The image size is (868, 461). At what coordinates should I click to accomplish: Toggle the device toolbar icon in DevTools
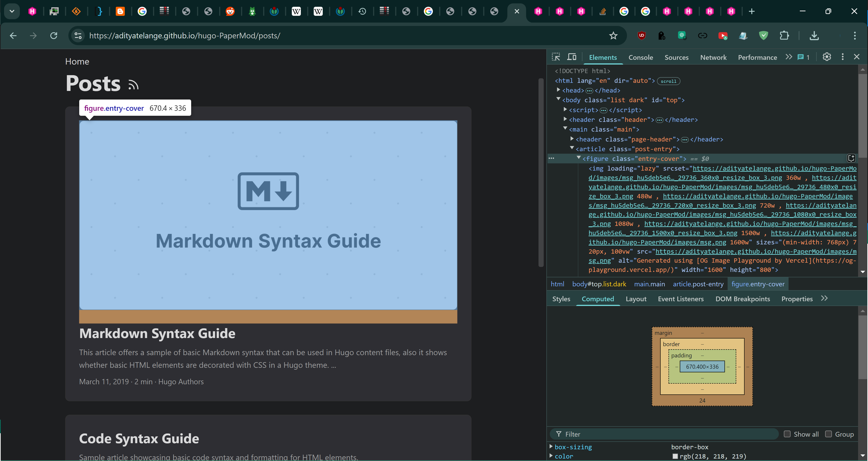[572, 57]
